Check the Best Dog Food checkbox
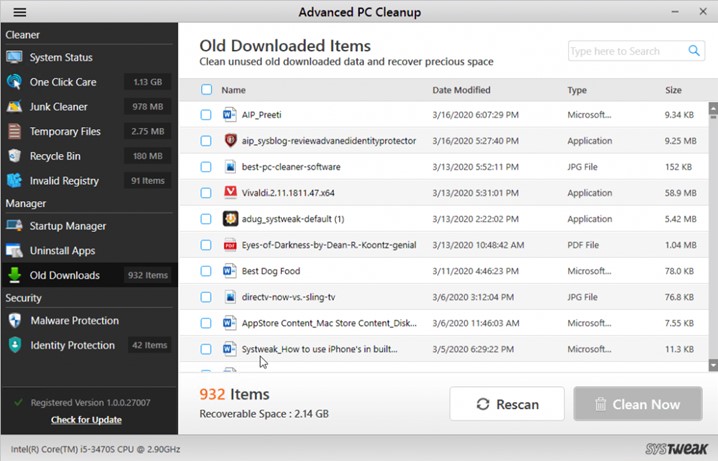This screenshot has height=461, width=718. (x=206, y=271)
